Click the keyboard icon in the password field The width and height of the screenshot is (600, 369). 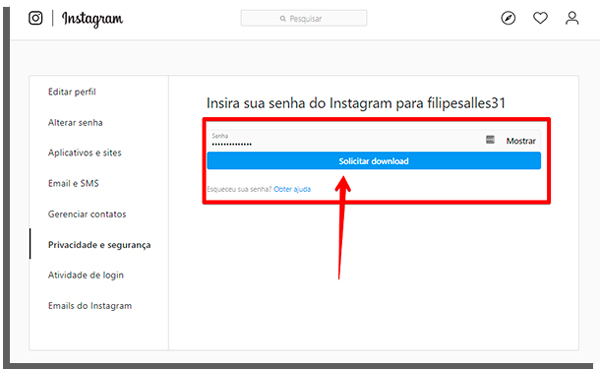490,140
